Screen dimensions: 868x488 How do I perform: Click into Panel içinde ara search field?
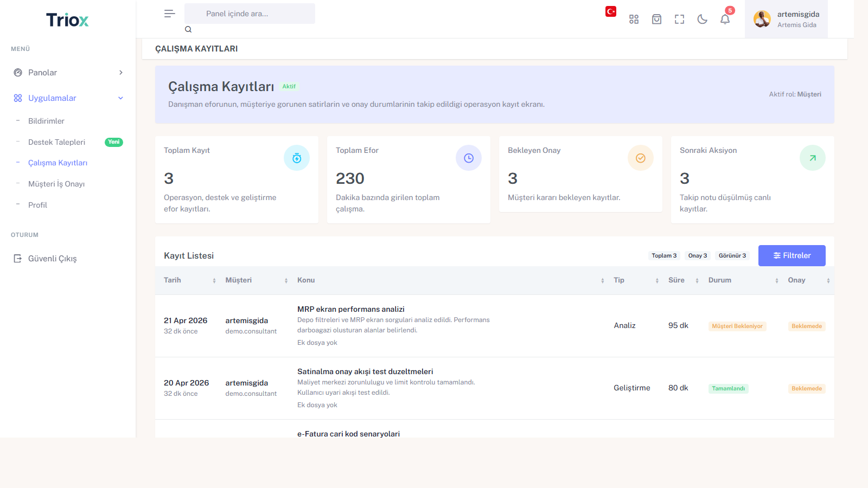pyautogui.click(x=250, y=14)
